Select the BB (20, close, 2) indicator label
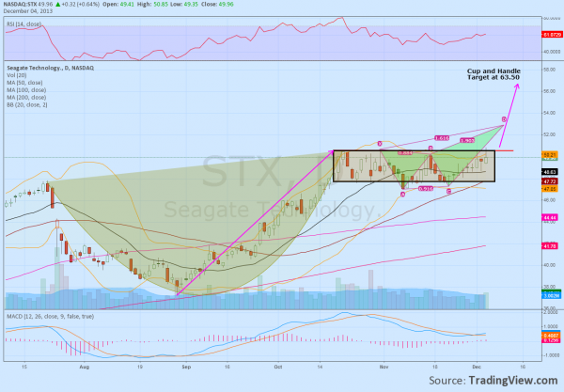This screenshot has width=564, height=392. 27,105
